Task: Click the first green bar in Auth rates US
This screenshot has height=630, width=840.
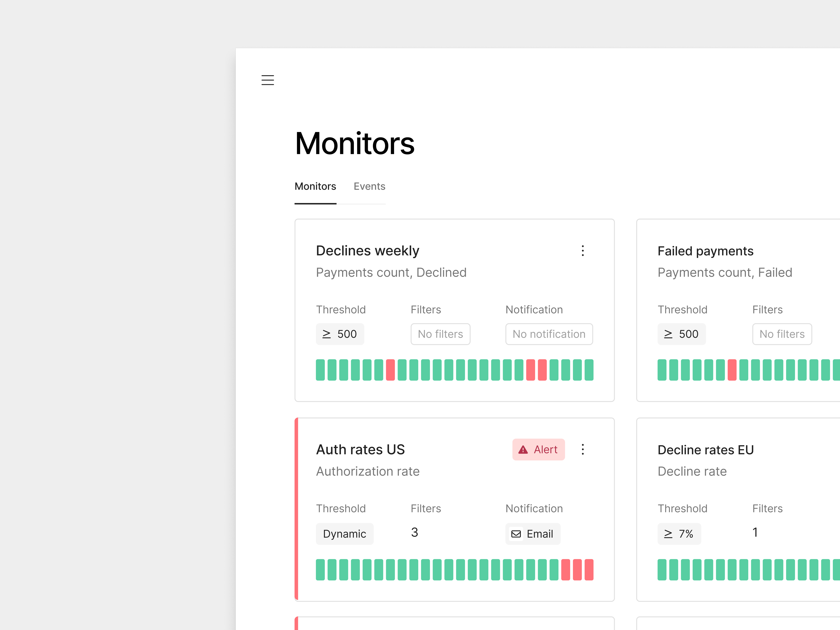Action: pyautogui.click(x=320, y=570)
